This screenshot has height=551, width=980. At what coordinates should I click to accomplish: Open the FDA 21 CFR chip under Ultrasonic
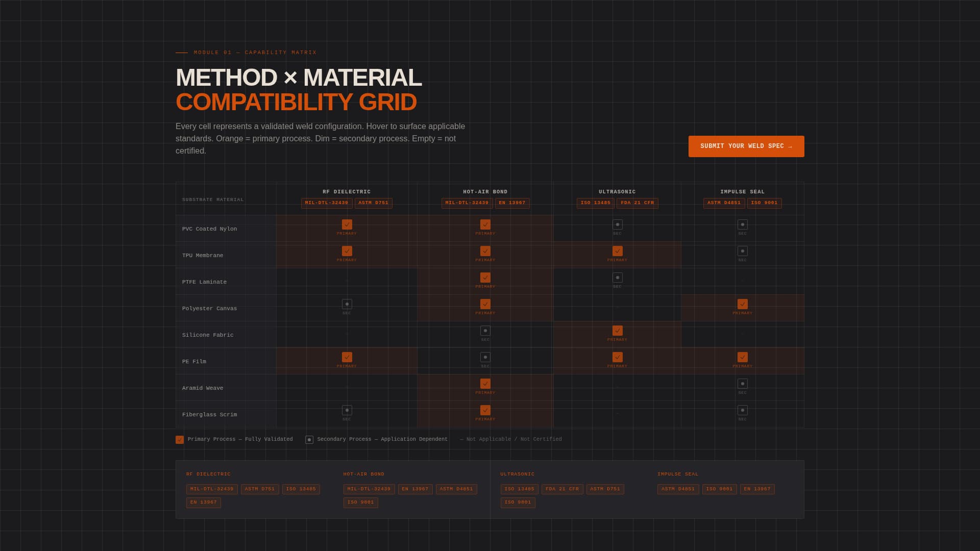637,203
